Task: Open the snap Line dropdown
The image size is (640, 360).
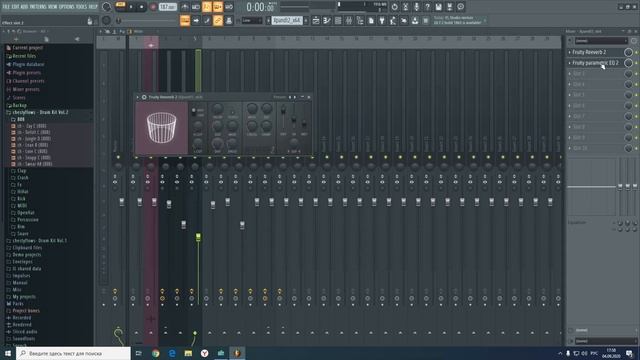Action: [x=252, y=20]
